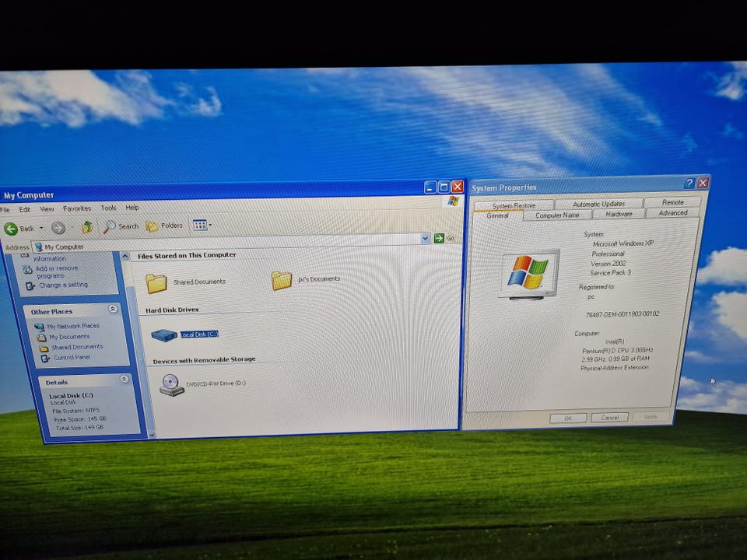Switch to the Computer Name tab
Screen dimensions: 747x560
(x=557, y=215)
